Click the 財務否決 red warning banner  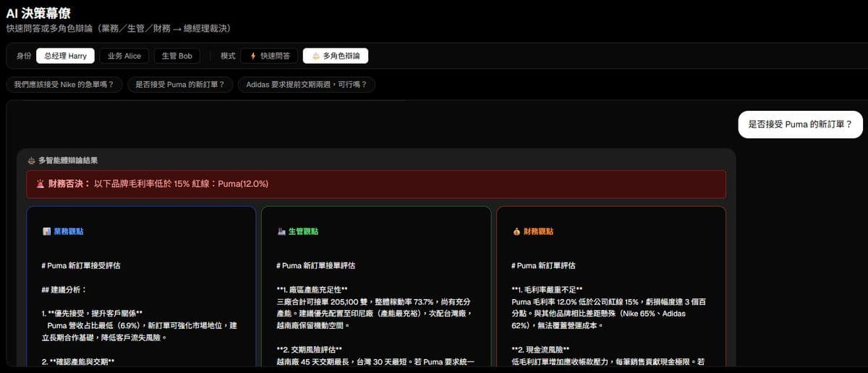(x=376, y=184)
